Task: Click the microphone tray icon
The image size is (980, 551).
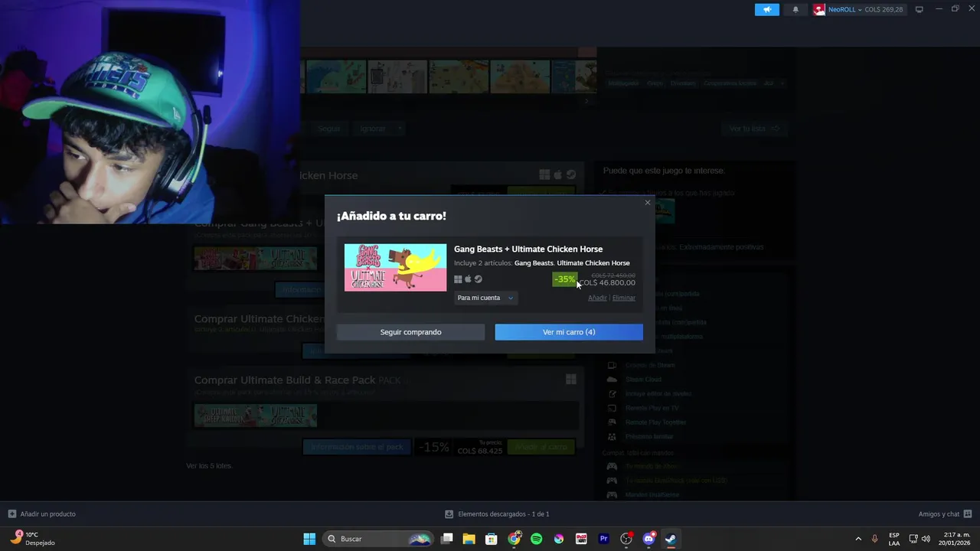Action: pos(875,539)
